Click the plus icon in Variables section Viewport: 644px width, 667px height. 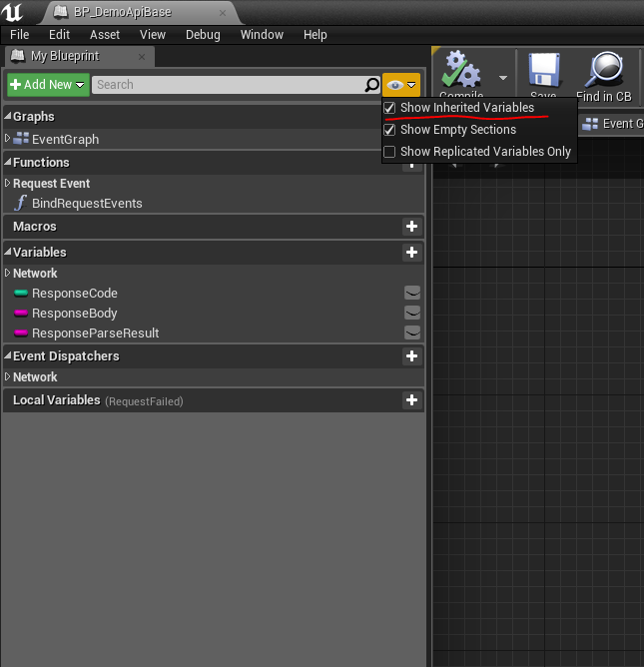pos(411,253)
